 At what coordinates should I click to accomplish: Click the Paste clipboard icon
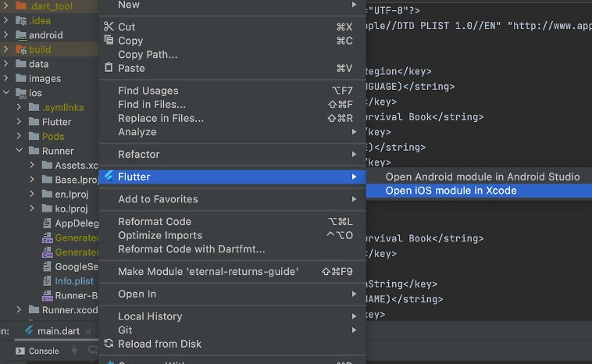pyautogui.click(x=109, y=68)
